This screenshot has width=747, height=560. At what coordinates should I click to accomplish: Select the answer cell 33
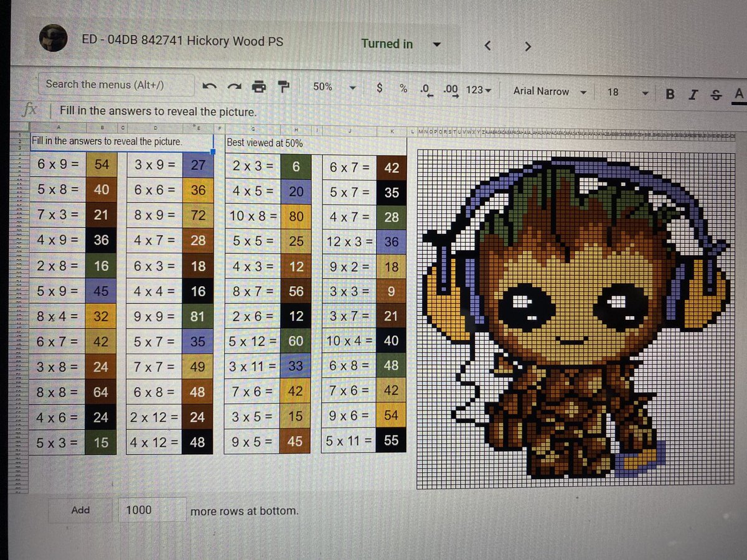point(296,366)
